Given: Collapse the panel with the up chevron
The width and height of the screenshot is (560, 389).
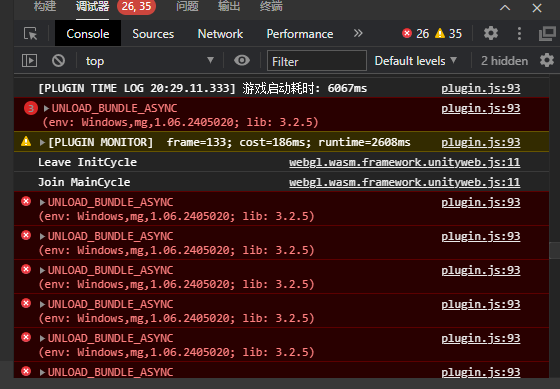Looking at the screenshot, I should pyautogui.click(x=505, y=8).
